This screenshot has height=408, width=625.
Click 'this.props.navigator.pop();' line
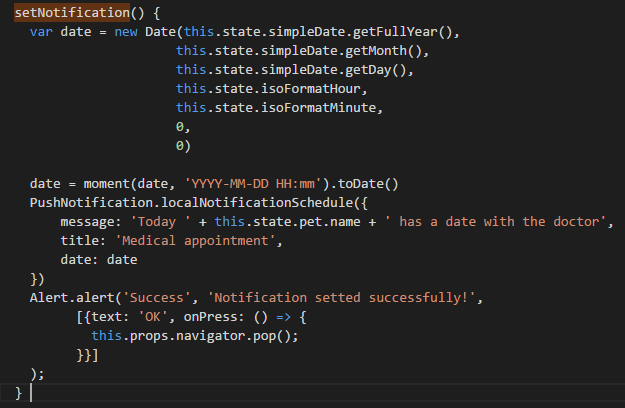click(x=195, y=336)
